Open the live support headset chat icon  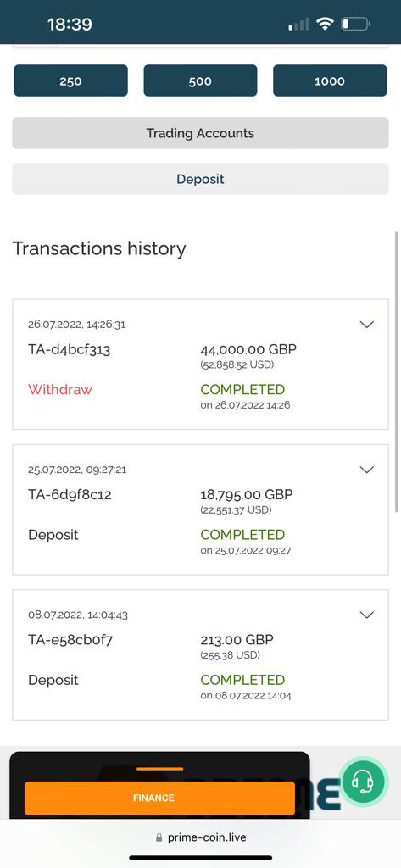363,782
